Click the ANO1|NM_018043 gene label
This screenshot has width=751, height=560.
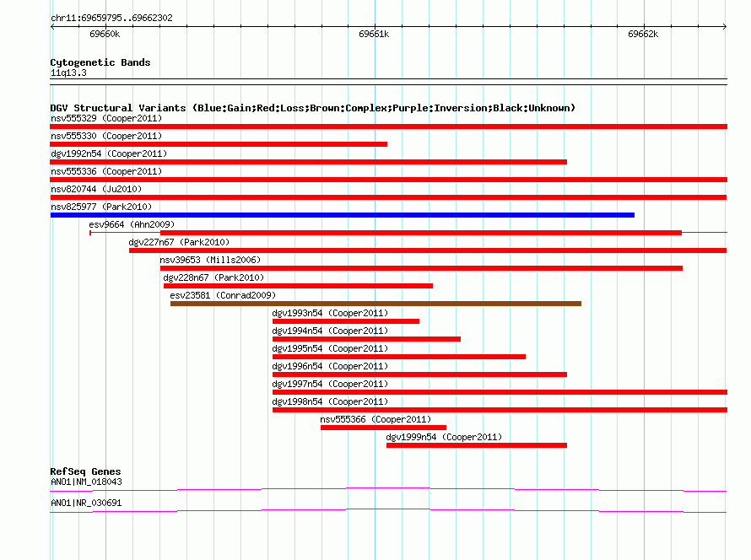click(x=86, y=482)
